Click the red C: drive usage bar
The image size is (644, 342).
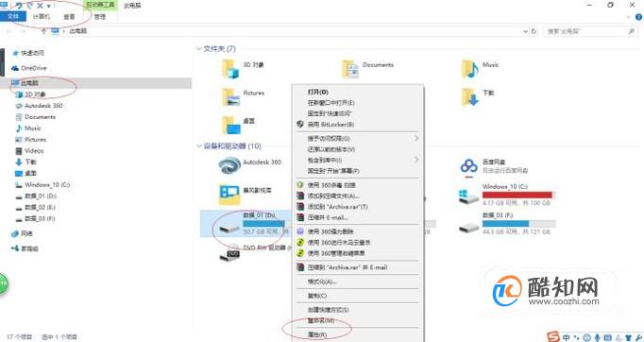point(518,195)
